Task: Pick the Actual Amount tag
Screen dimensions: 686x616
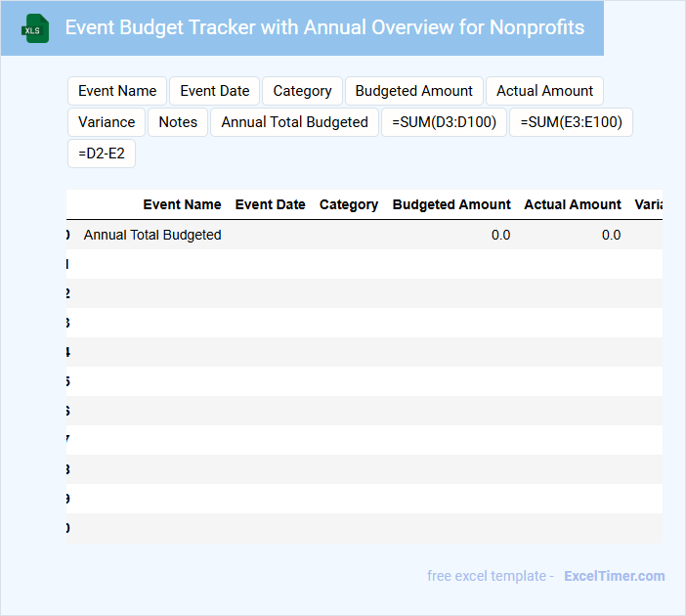Action: 544,91
